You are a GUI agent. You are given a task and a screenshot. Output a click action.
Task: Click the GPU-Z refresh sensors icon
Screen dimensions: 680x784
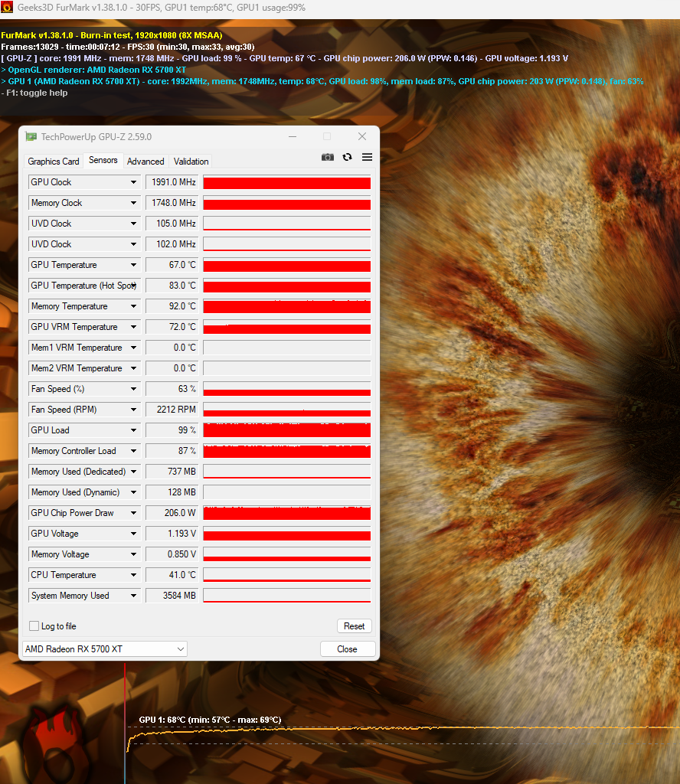pos(347,157)
